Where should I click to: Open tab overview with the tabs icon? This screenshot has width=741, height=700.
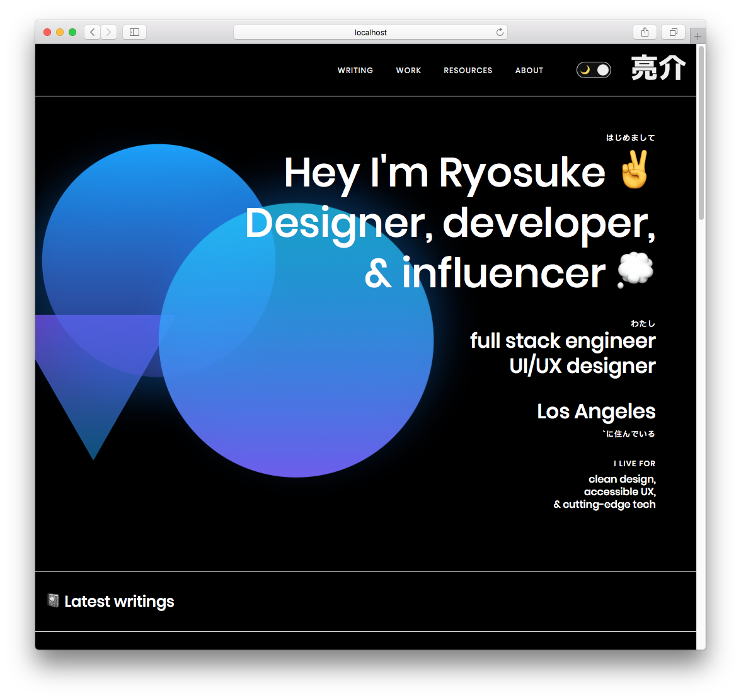click(x=672, y=32)
